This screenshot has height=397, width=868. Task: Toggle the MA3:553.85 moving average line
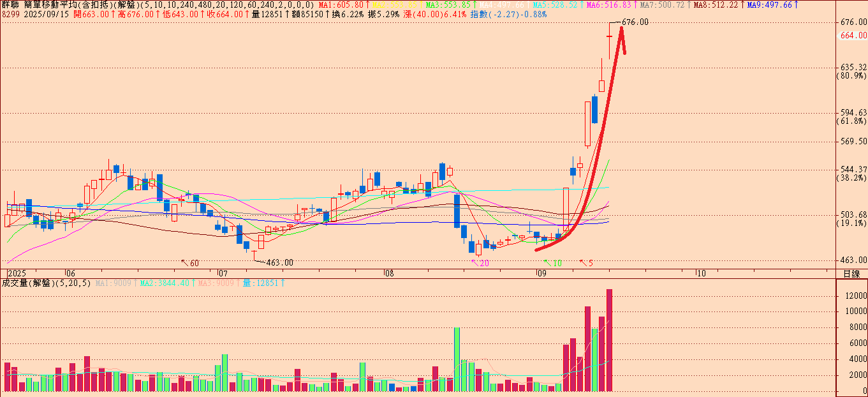coord(450,5)
